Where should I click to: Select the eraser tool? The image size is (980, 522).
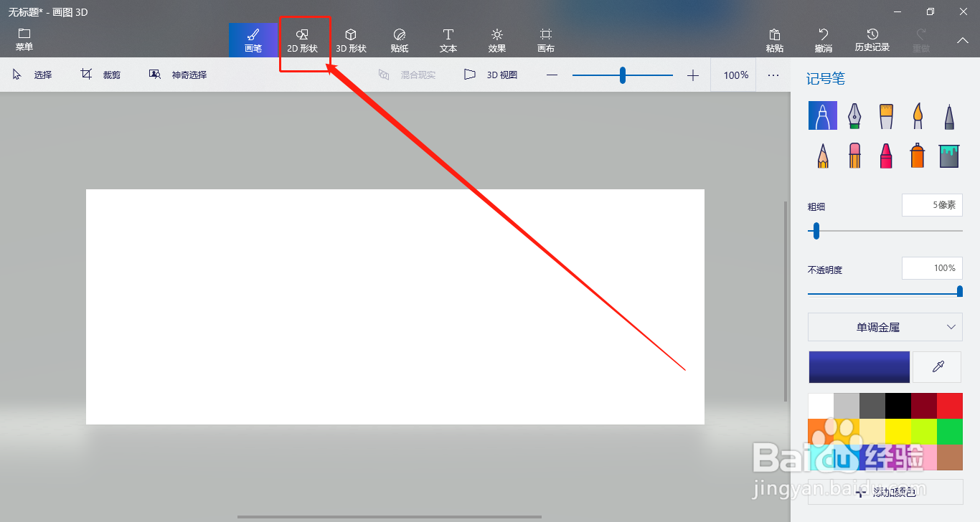tap(854, 155)
